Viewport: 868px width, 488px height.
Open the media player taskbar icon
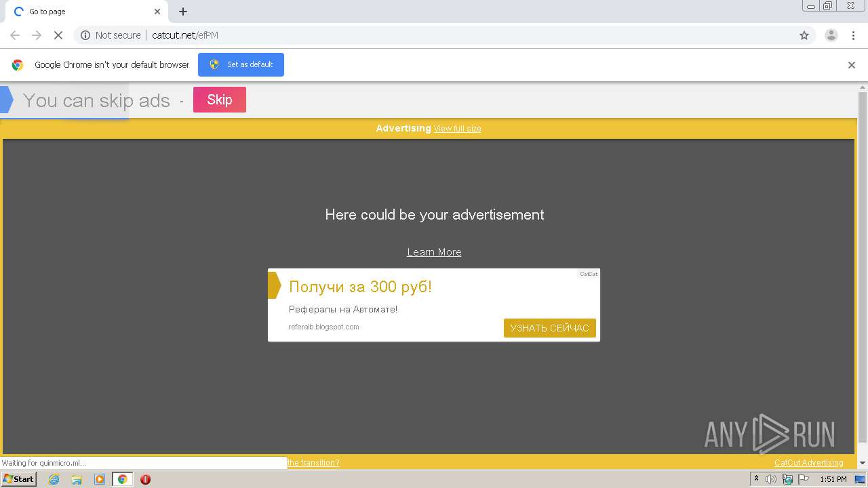pyautogui.click(x=100, y=479)
